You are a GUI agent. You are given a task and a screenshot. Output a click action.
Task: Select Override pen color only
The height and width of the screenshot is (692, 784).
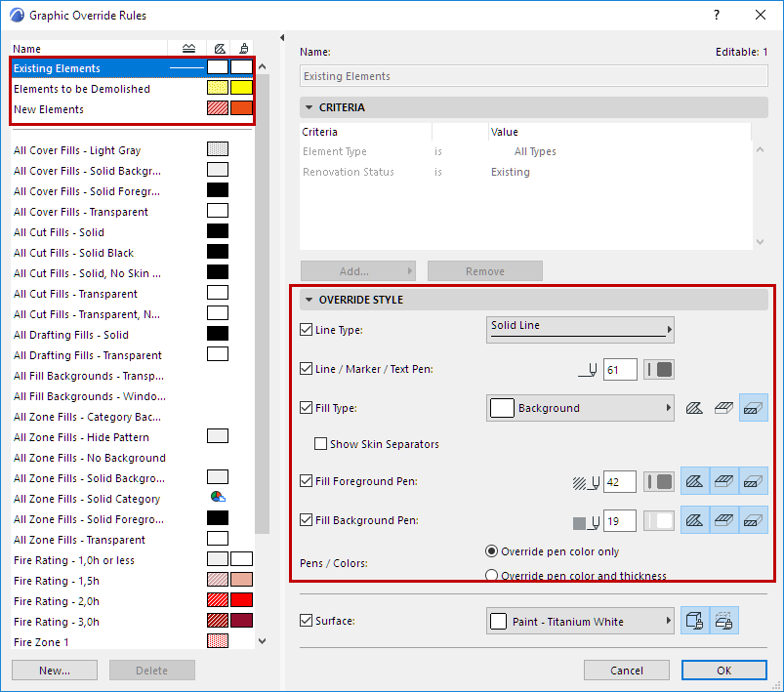tap(491, 551)
